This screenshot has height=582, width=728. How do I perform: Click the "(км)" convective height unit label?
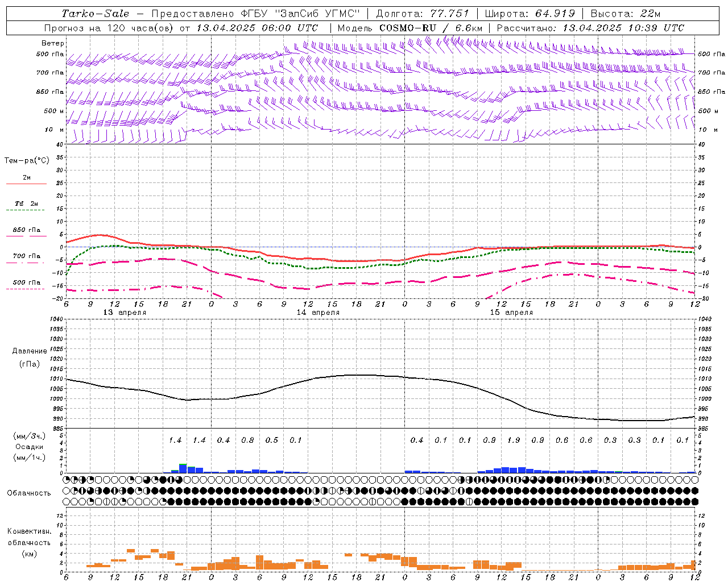[29, 554]
